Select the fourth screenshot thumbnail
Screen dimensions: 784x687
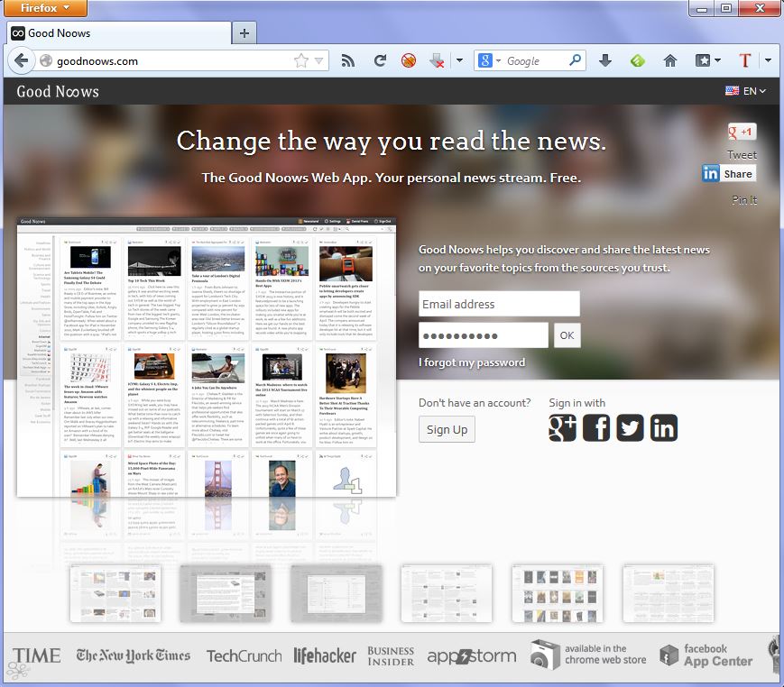(x=447, y=593)
